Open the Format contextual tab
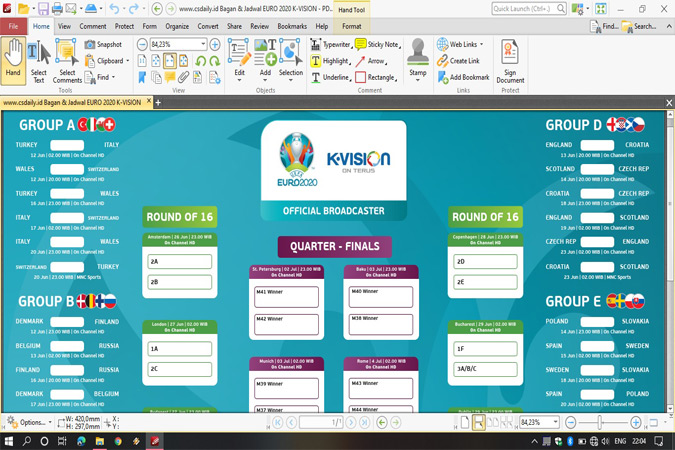675x450 pixels. (x=352, y=26)
